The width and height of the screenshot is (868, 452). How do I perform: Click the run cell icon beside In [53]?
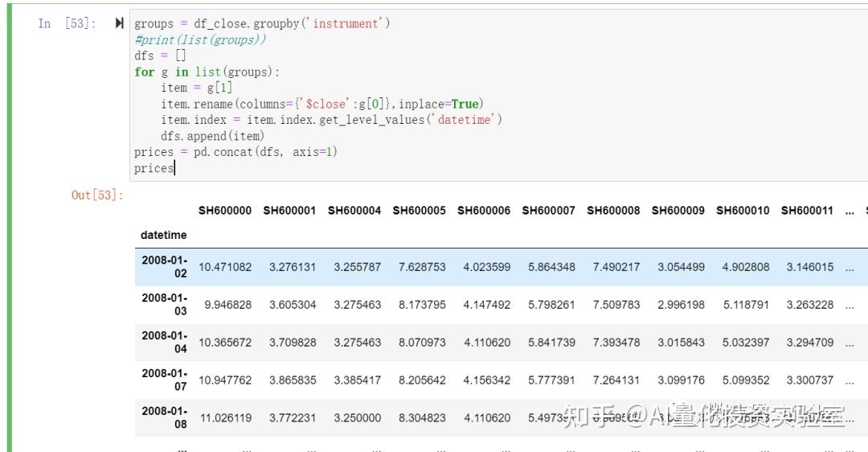pos(119,23)
